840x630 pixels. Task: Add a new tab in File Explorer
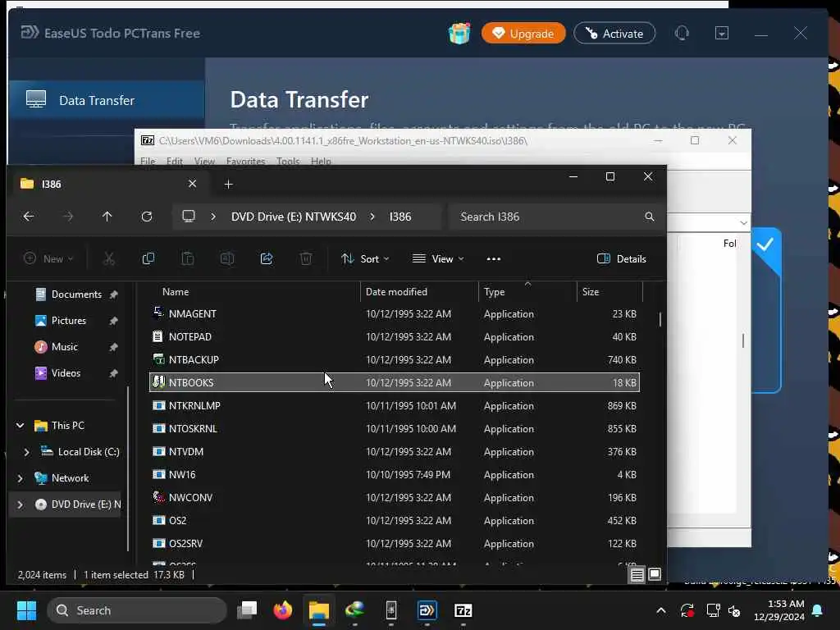click(x=228, y=185)
